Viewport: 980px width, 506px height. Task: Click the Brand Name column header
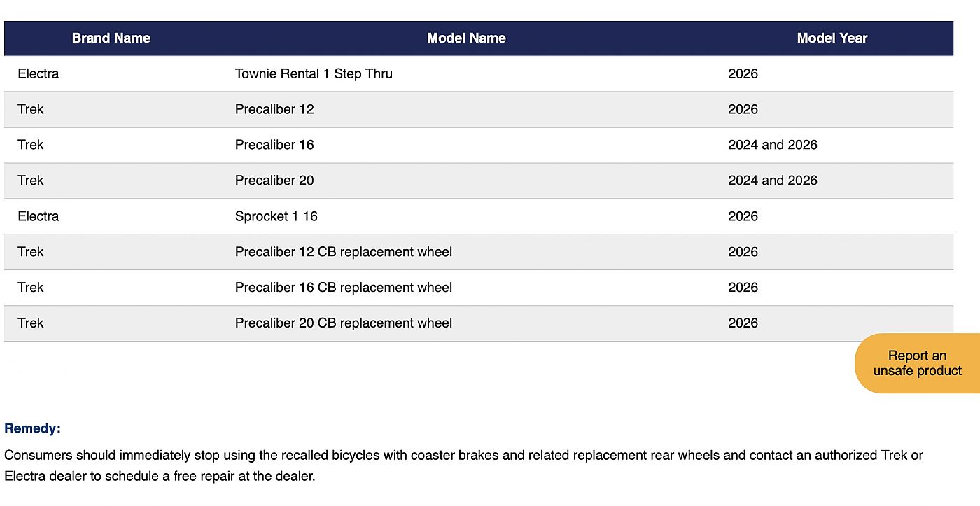tap(111, 38)
